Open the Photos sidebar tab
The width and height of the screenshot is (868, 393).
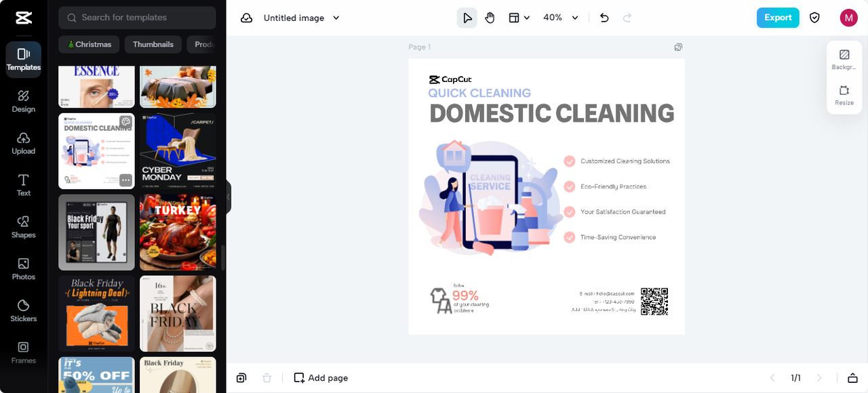pyautogui.click(x=23, y=269)
